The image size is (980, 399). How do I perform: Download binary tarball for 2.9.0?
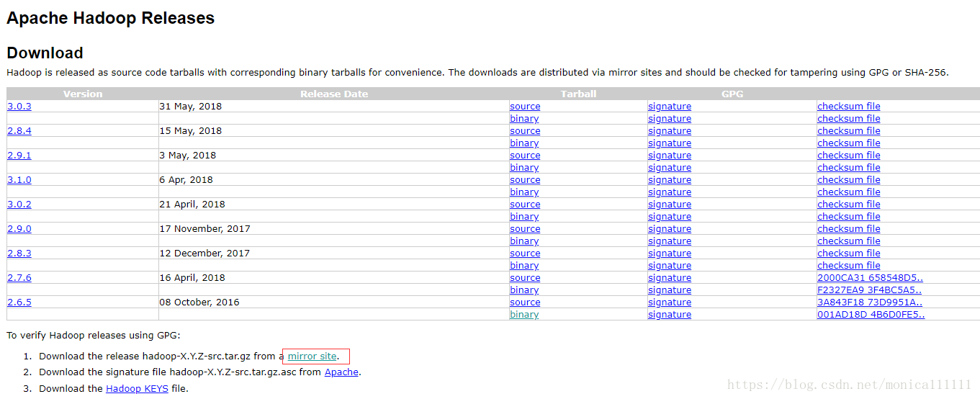tap(524, 241)
